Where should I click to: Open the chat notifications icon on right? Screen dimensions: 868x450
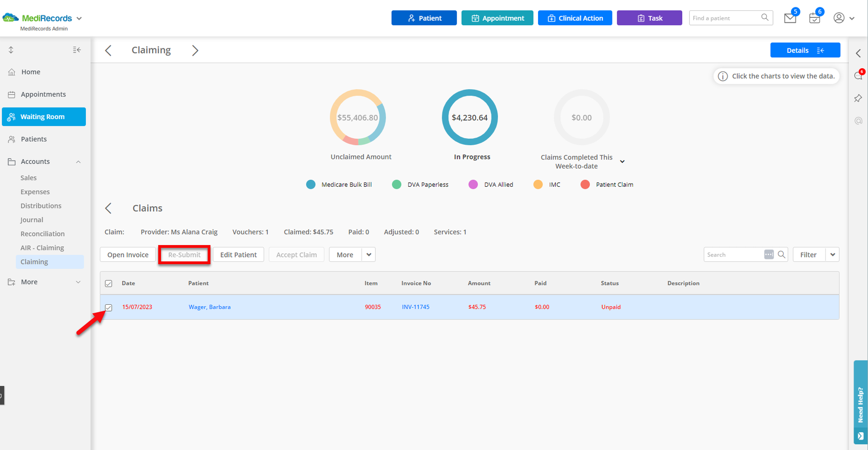click(858, 76)
